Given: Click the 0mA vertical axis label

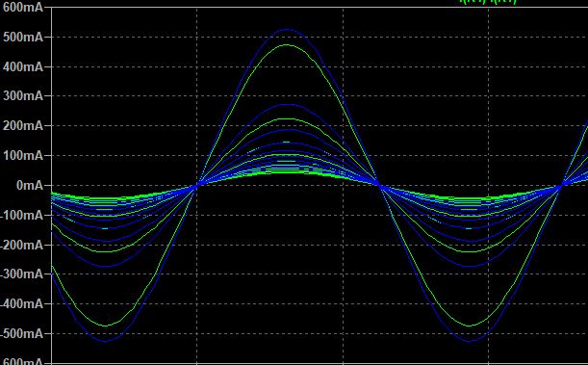Looking at the screenshot, I should 29,185.
